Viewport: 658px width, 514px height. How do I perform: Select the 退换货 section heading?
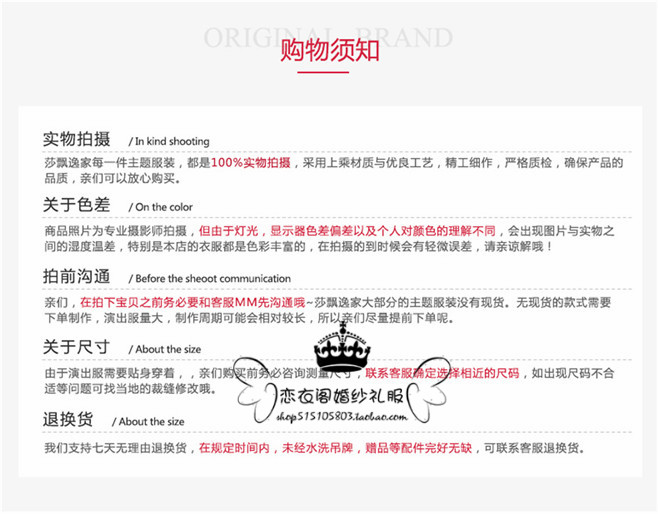(x=68, y=419)
